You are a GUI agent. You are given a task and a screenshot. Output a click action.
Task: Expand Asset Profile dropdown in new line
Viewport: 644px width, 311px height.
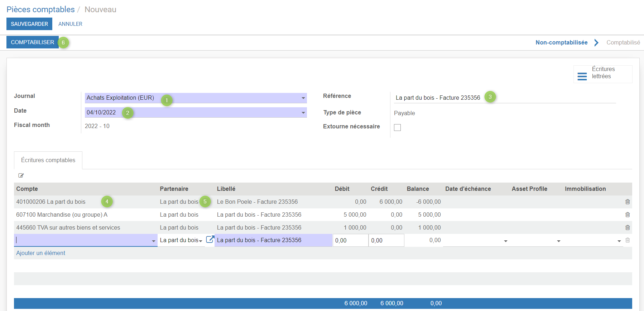559,241
